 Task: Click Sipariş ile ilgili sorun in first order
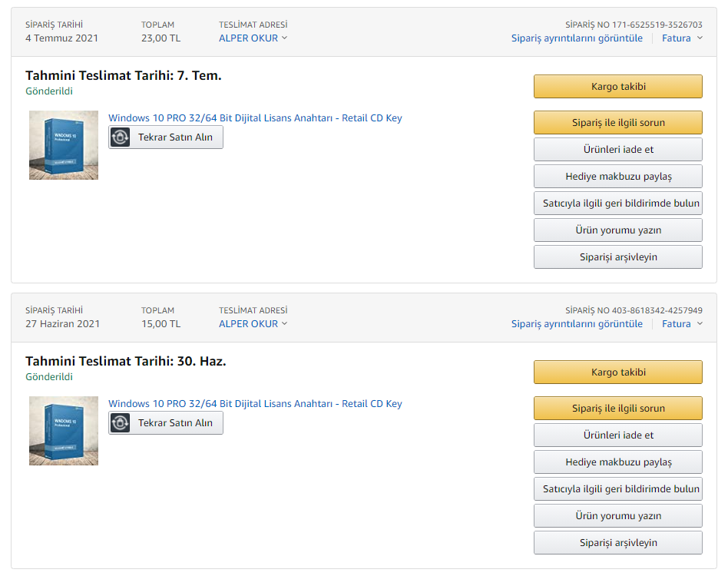click(617, 123)
